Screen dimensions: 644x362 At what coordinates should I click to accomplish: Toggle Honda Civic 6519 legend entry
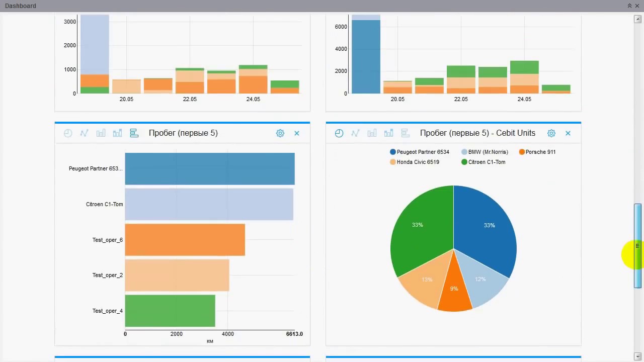[x=415, y=162]
